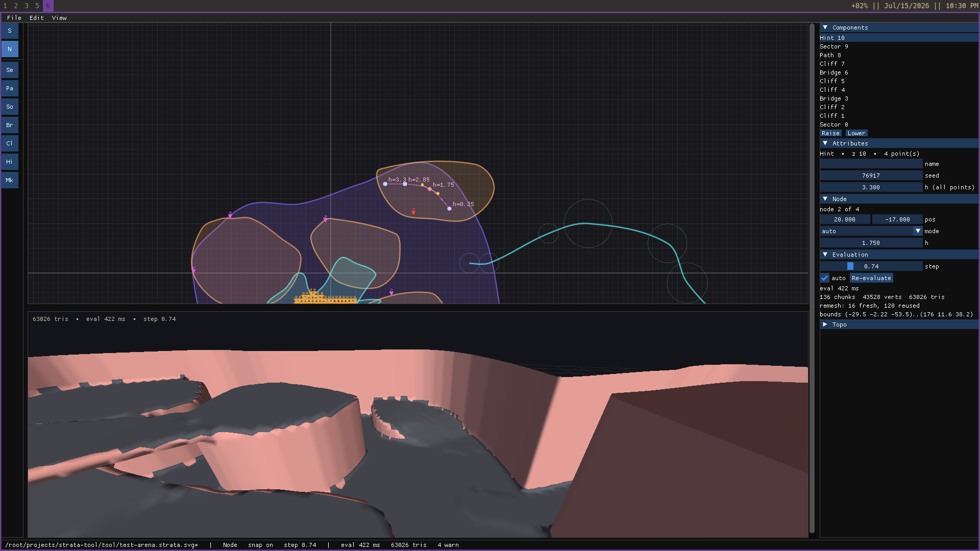This screenshot has height=551, width=980.
Task: Open the View menu
Action: (59, 18)
